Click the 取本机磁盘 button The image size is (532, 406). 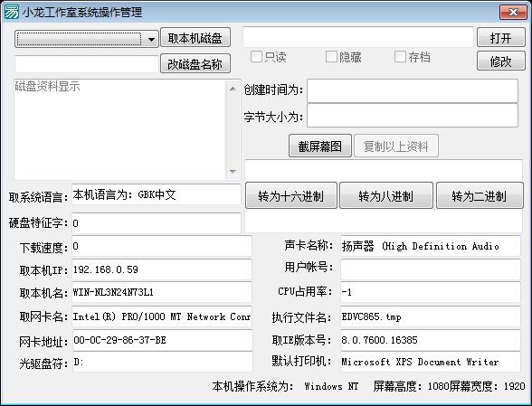click(195, 37)
